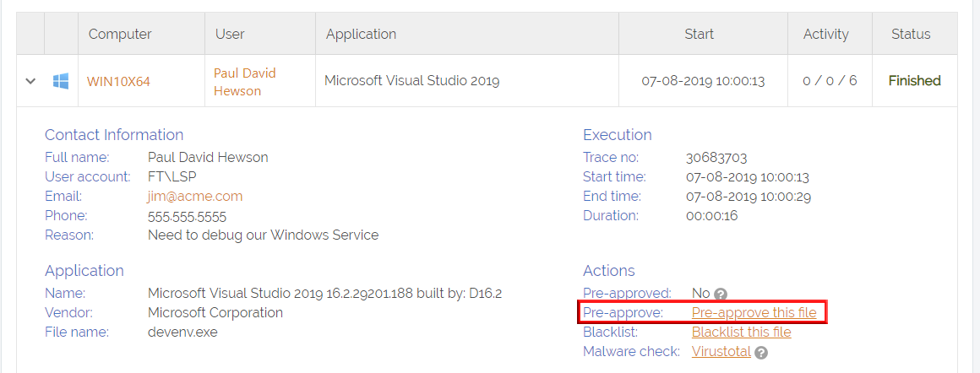This screenshot has width=980, height=373.
Task: Click the Microsoft Visual Studio 2019 application cell
Action: [x=411, y=81]
